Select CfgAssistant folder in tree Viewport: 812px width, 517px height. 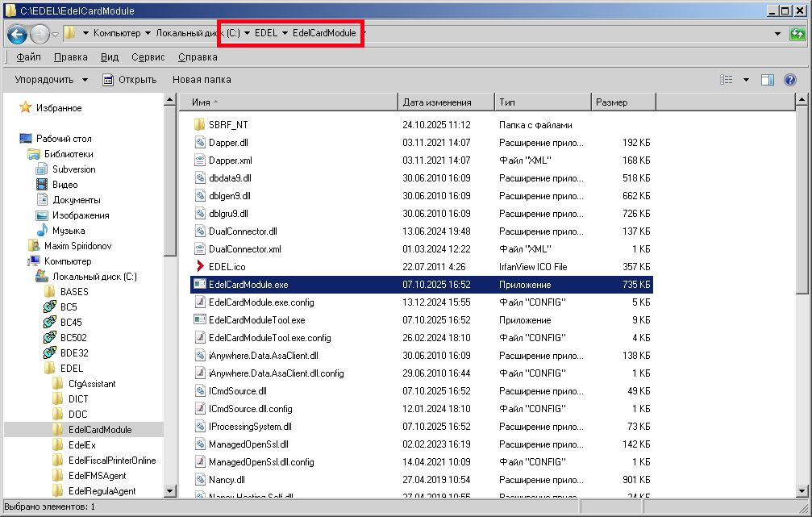(91, 384)
